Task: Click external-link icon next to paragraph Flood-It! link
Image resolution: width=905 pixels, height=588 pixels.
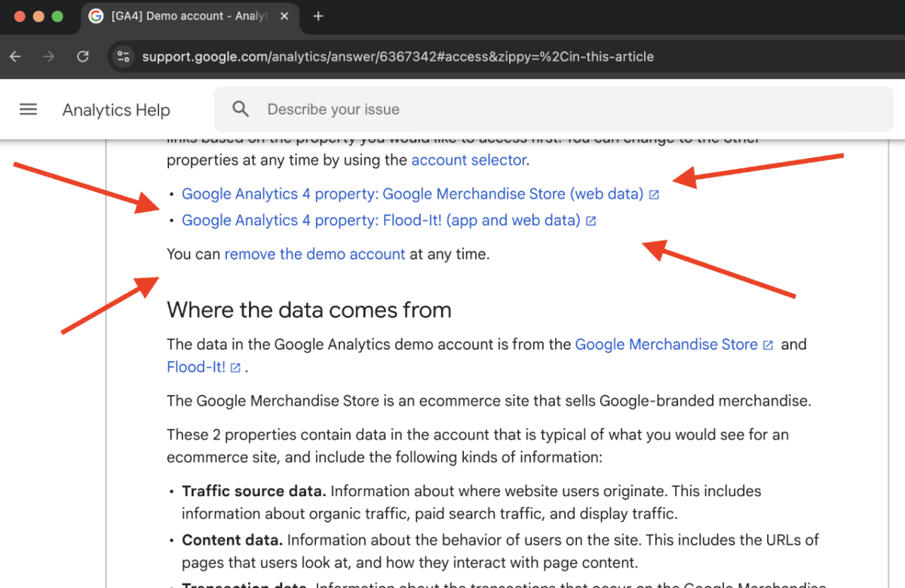Action: [235, 368]
